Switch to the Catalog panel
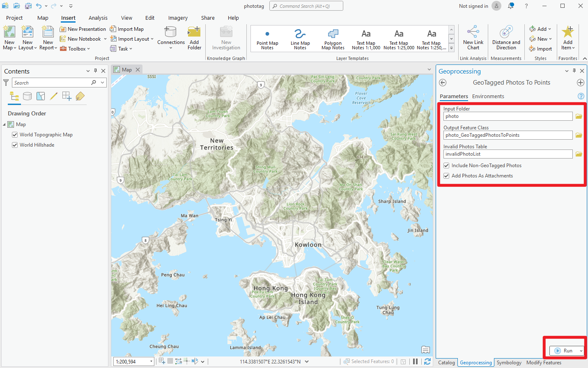The height and width of the screenshot is (368, 588). click(x=446, y=363)
